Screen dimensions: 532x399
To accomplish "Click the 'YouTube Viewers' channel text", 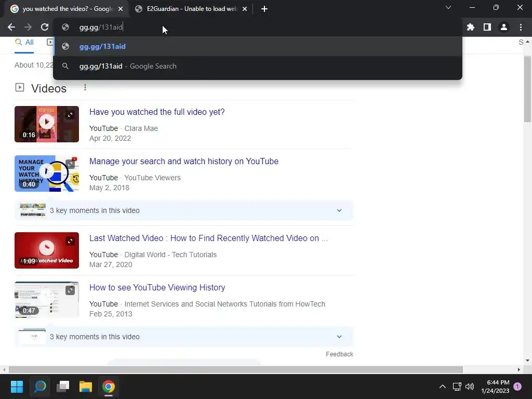I will pyautogui.click(x=152, y=178).
